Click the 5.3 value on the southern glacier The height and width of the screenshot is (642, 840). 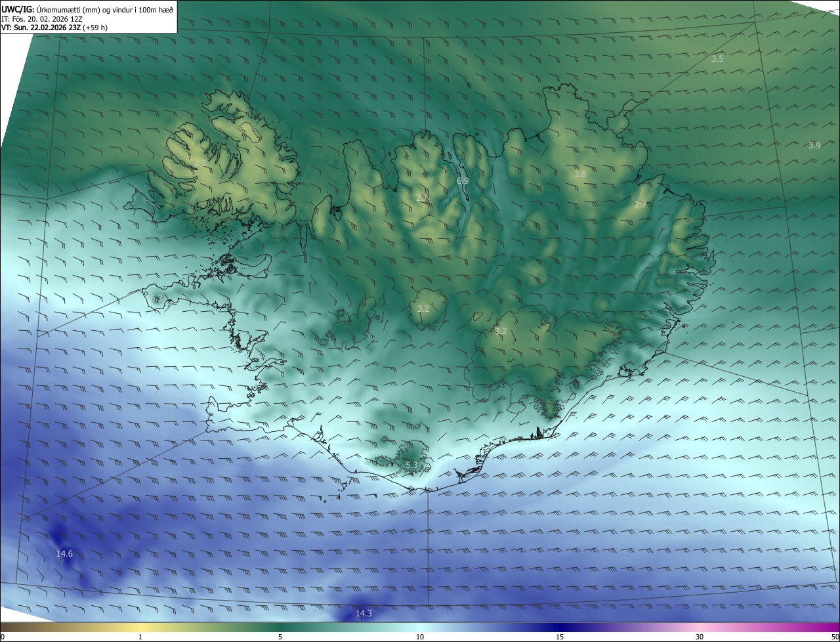[411, 465]
